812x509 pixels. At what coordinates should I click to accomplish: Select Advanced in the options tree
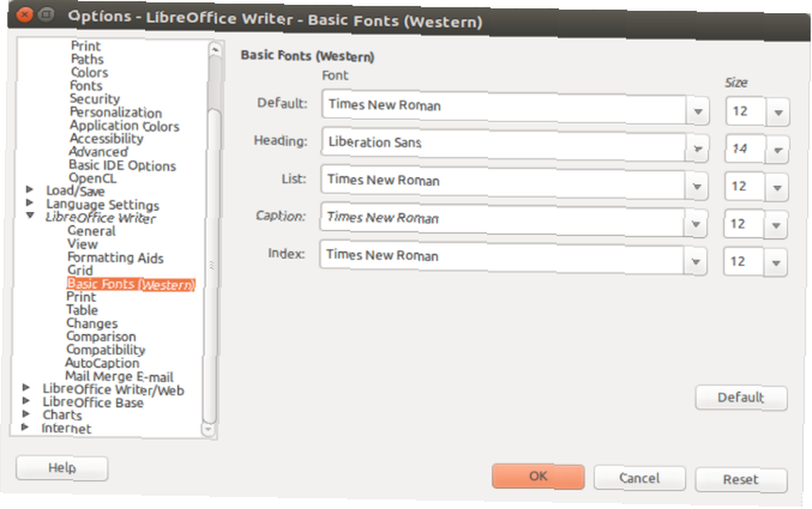[98, 152]
